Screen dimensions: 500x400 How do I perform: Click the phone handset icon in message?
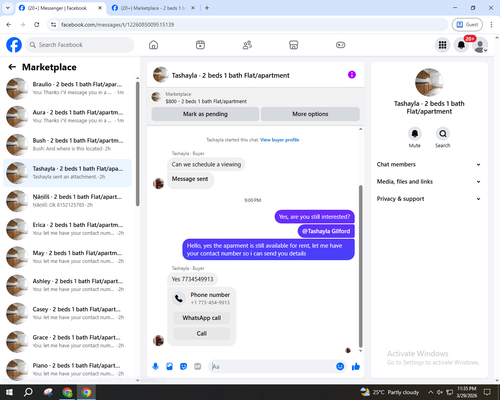click(x=179, y=298)
